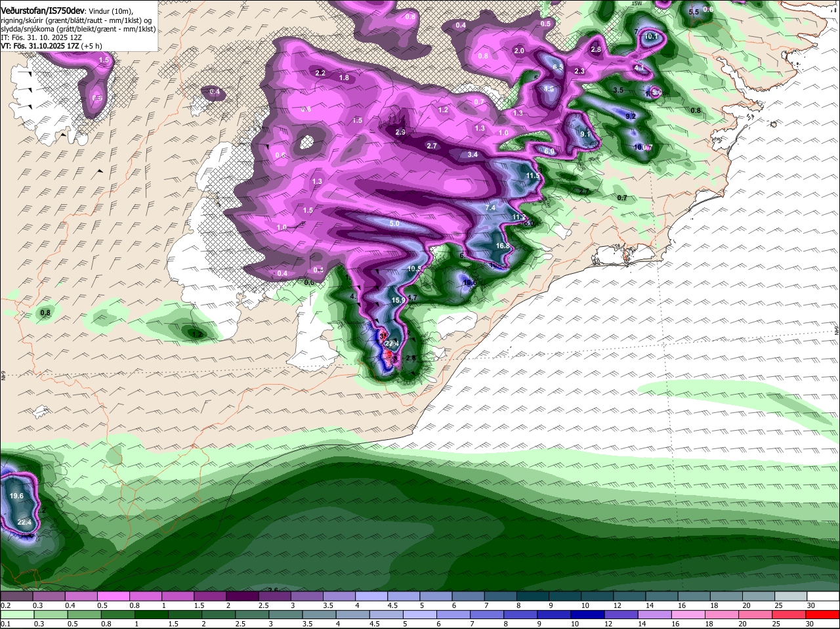Select the lower legend pink swatch labeled 18
Viewport: 840px width, 629px height.
pyautogui.click(x=721, y=615)
